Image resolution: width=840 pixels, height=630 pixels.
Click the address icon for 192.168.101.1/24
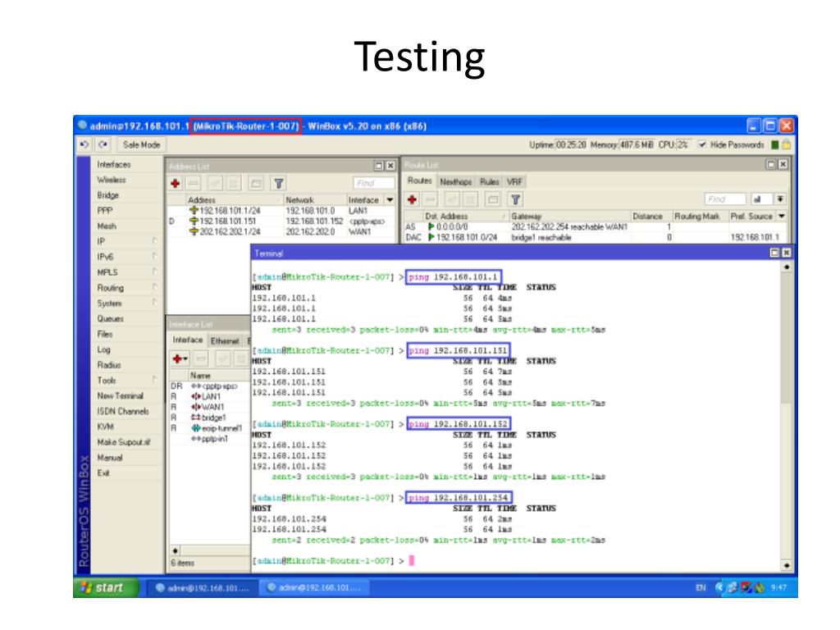click(194, 211)
